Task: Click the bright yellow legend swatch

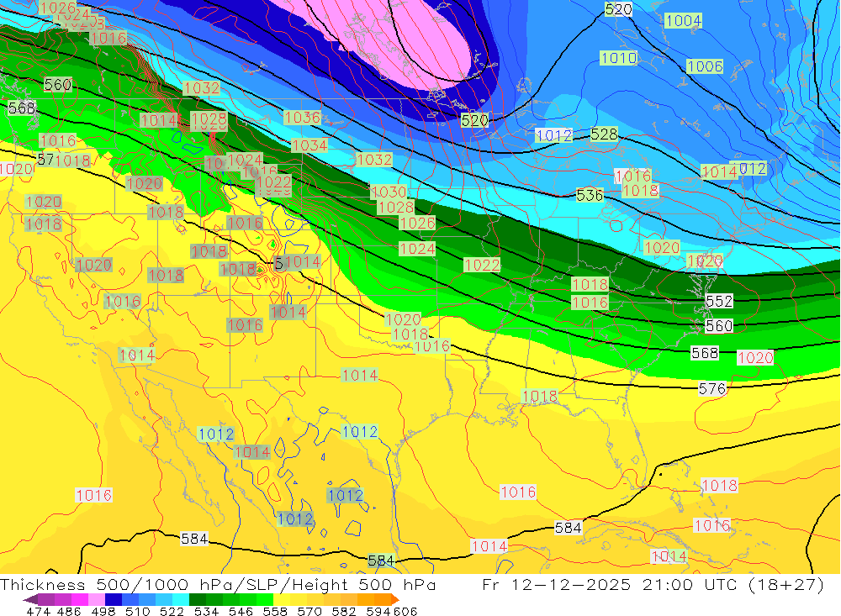Action: pyautogui.click(x=281, y=600)
